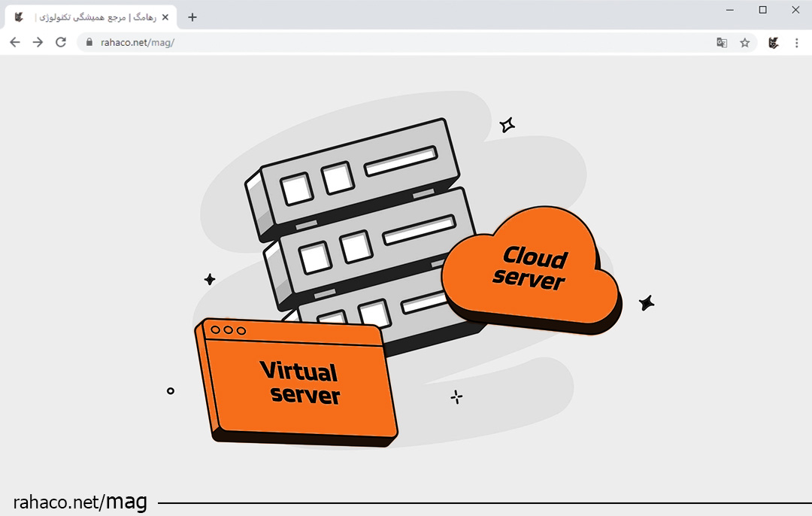812x516 pixels.
Task: Click the browser Back arrow
Action: click(x=14, y=43)
